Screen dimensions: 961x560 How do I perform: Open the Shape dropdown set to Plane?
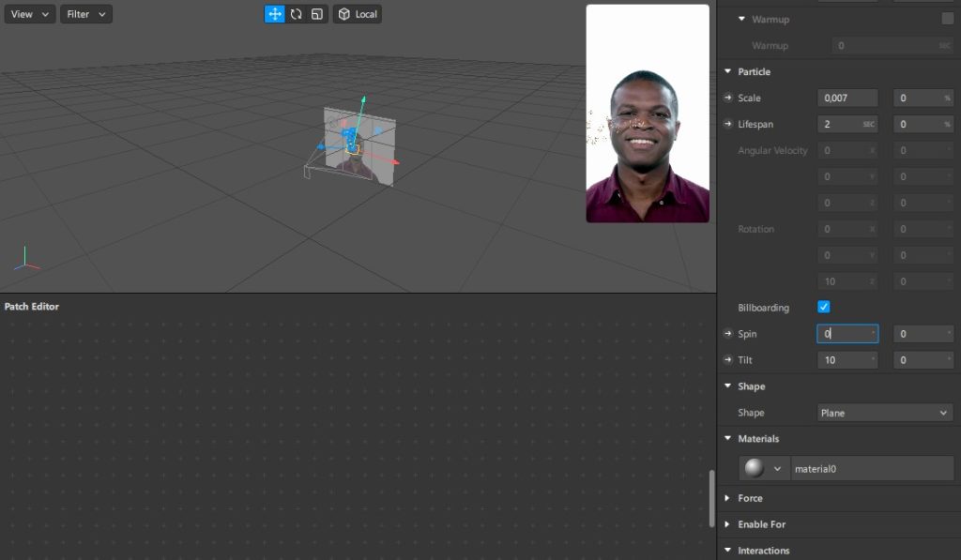884,413
